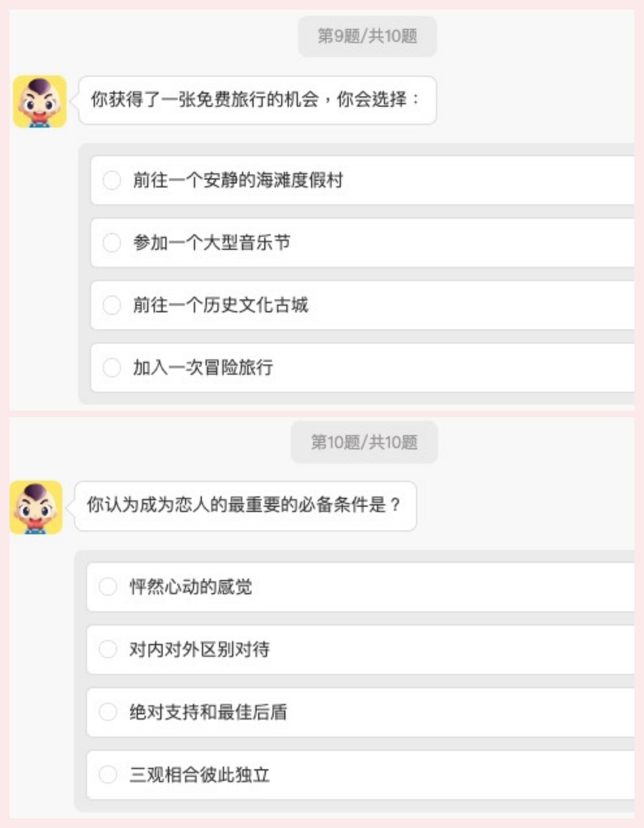Click the option text 前往一个历史文化古城
The width and height of the screenshot is (644, 828).
(220, 305)
